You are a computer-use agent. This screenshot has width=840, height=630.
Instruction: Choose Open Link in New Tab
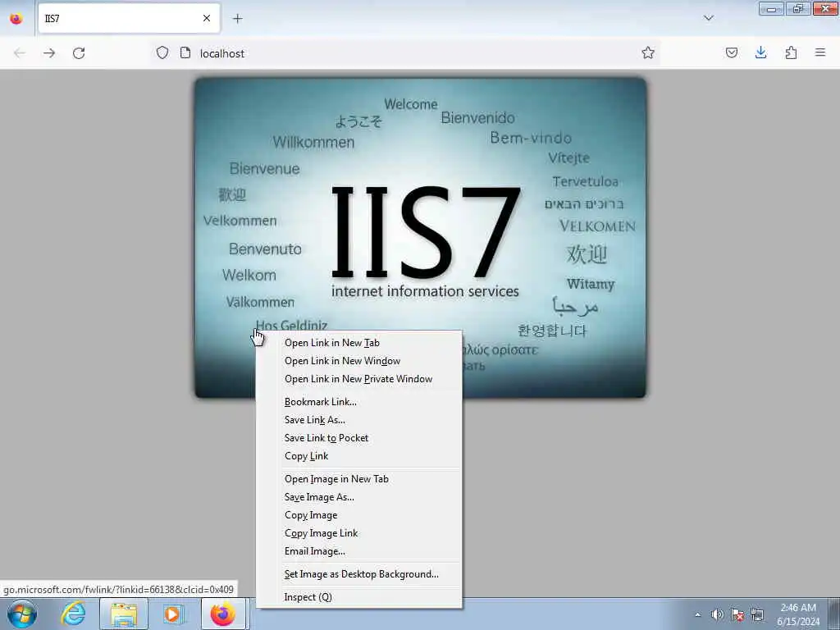(x=359, y=343)
